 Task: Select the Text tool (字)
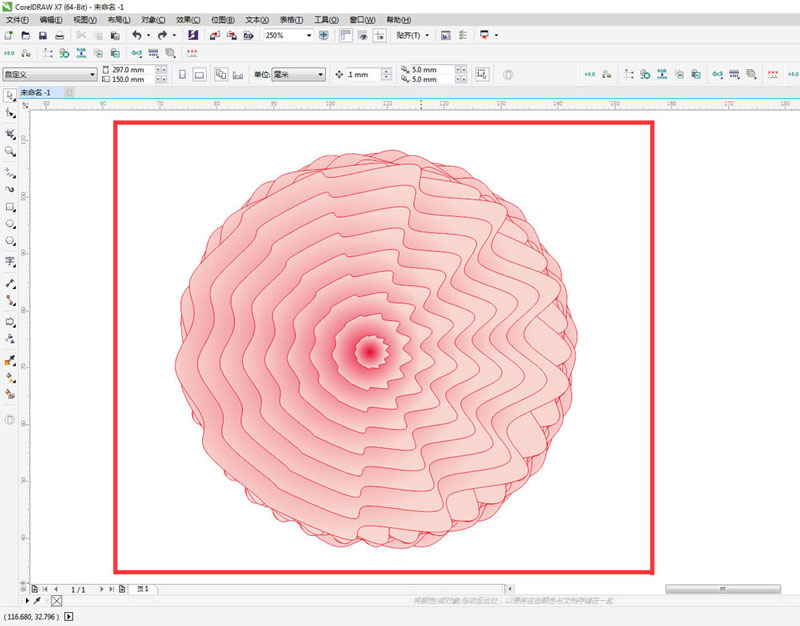[x=10, y=261]
